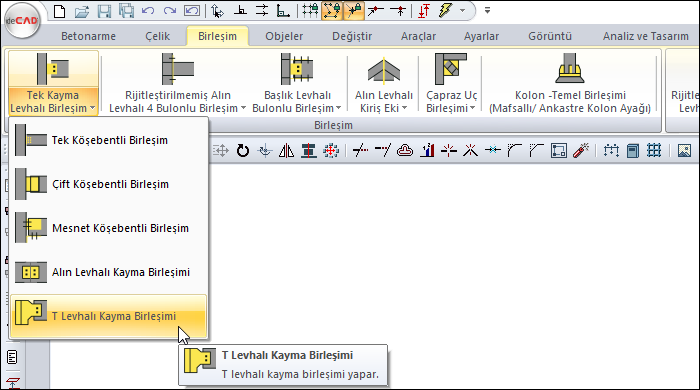Open the Analiz ve Tasarım tab
The height and width of the screenshot is (390, 700).
click(646, 36)
